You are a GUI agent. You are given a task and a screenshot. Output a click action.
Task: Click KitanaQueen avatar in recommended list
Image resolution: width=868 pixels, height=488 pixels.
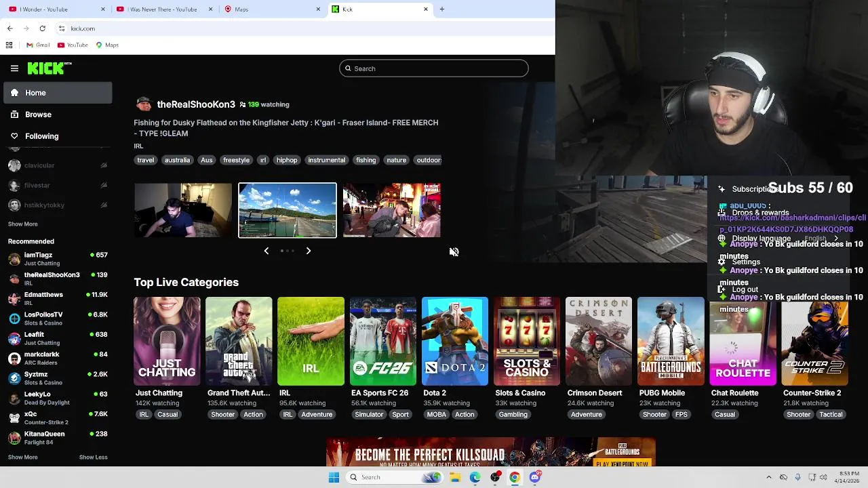pos(14,438)
